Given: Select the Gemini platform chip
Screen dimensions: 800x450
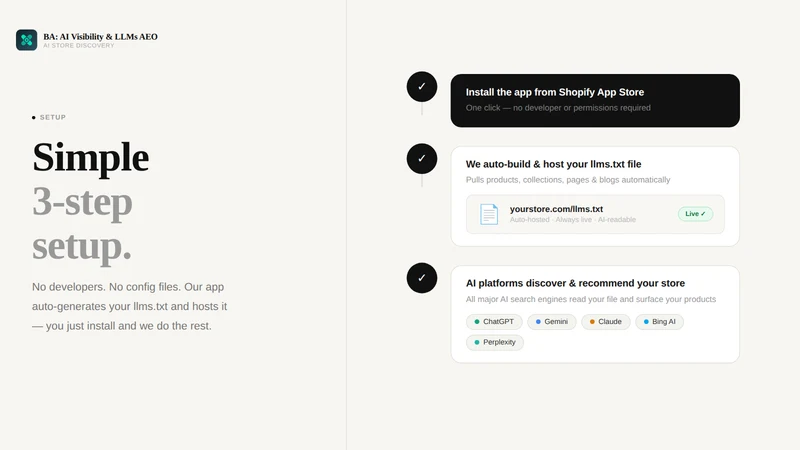Looking at the screenshot, I should 552,321.
